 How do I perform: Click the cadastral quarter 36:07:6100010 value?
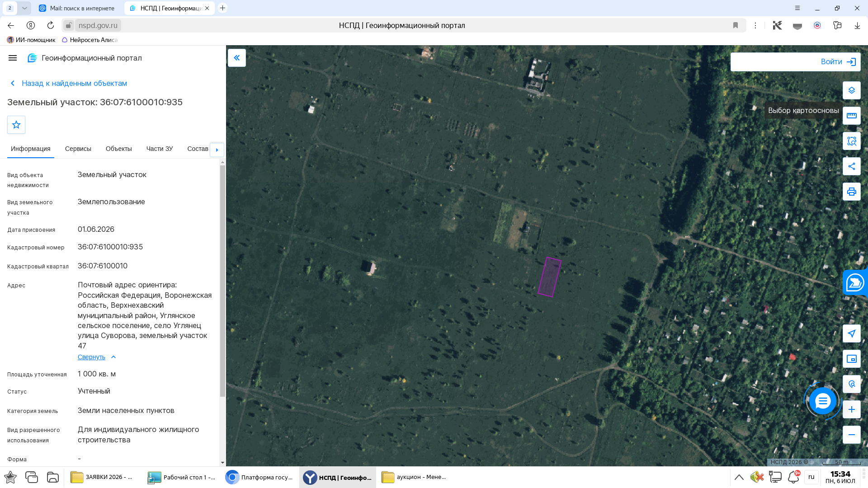tap(103, 266)
